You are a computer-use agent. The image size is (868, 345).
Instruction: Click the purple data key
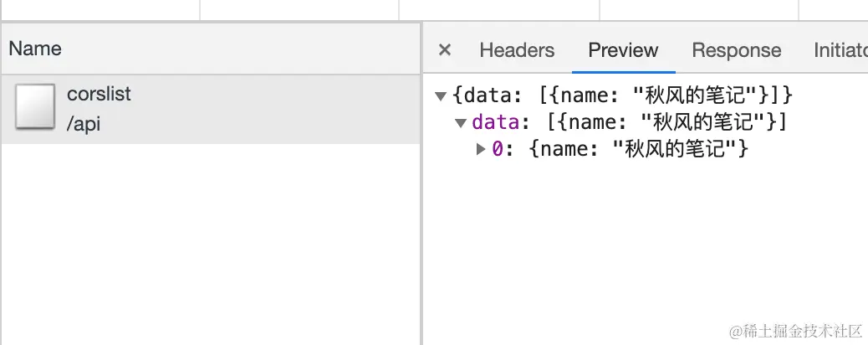pyautogui.click(x=495, y=122)
